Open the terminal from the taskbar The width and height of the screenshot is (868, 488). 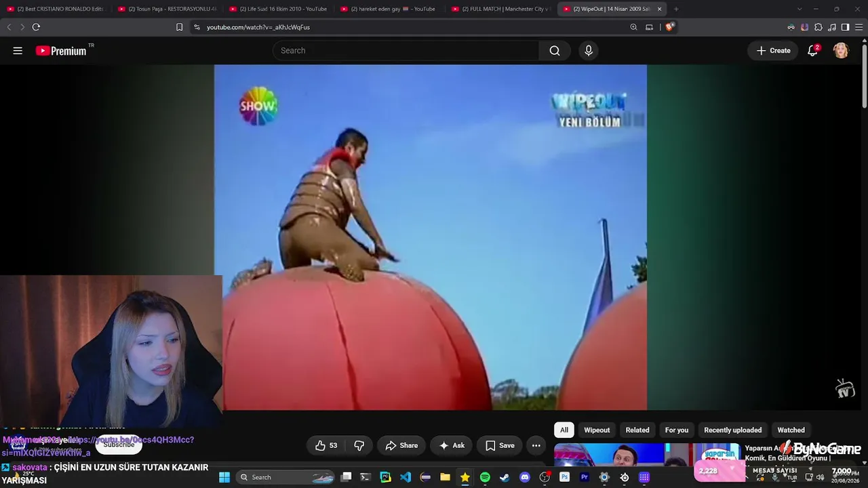click(x=366, y=477)
